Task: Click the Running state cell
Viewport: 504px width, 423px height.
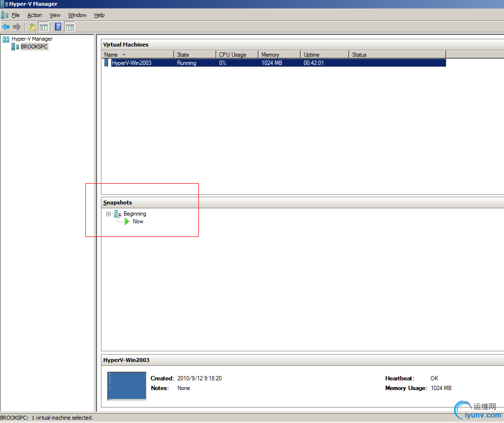Action: [187, 63]
